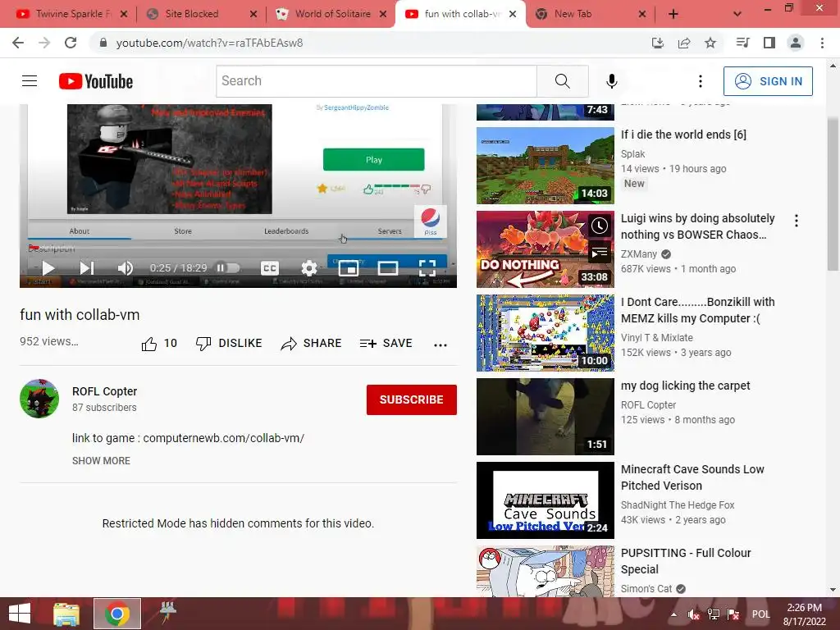Enter full screen mode

(x=427, y=268)
